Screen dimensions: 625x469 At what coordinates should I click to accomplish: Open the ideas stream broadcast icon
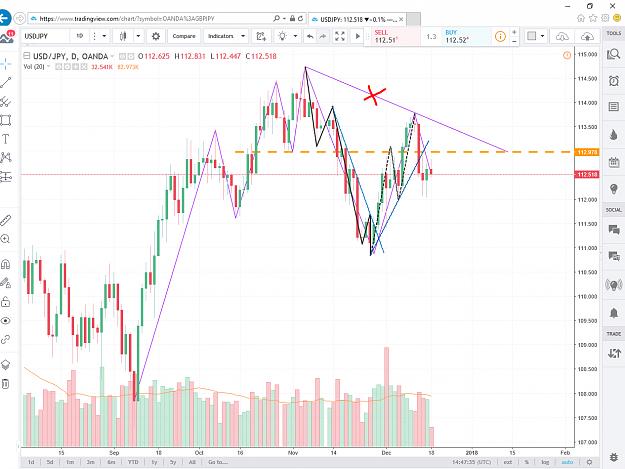pyautogui.click(x=613, y=285)
